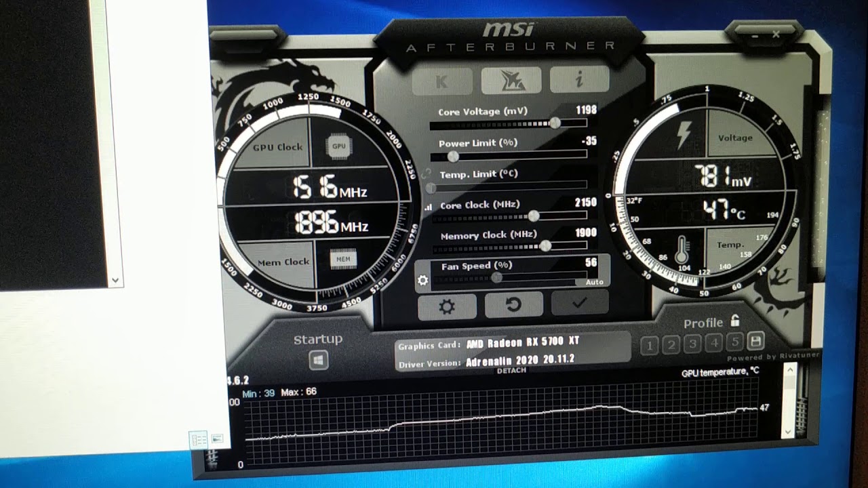Click the thermometer temperature icon

click(x=683, y=249)
